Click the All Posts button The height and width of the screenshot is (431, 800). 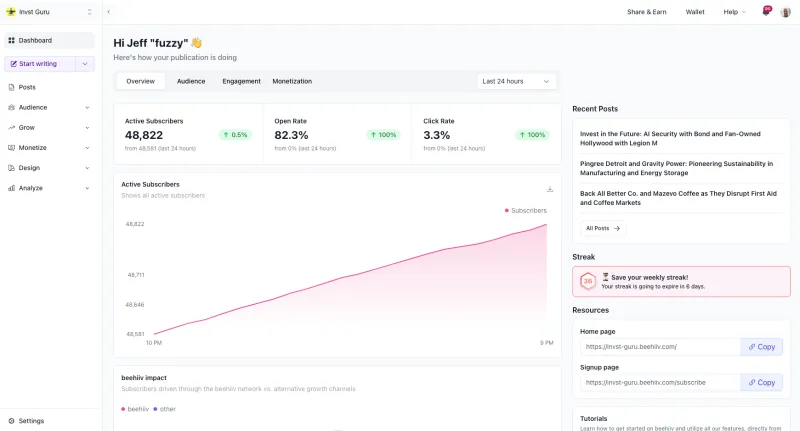click(603, 229)
